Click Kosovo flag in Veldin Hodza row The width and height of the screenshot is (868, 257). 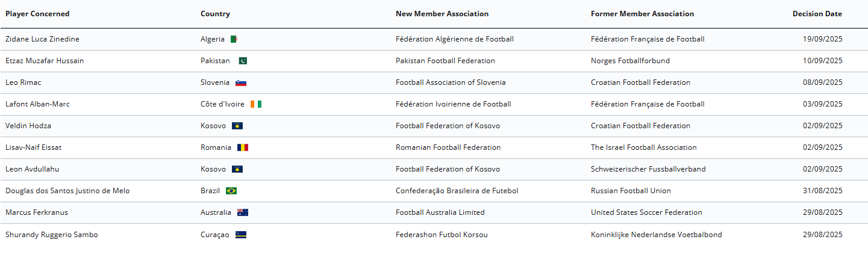[x=237, y=126]
